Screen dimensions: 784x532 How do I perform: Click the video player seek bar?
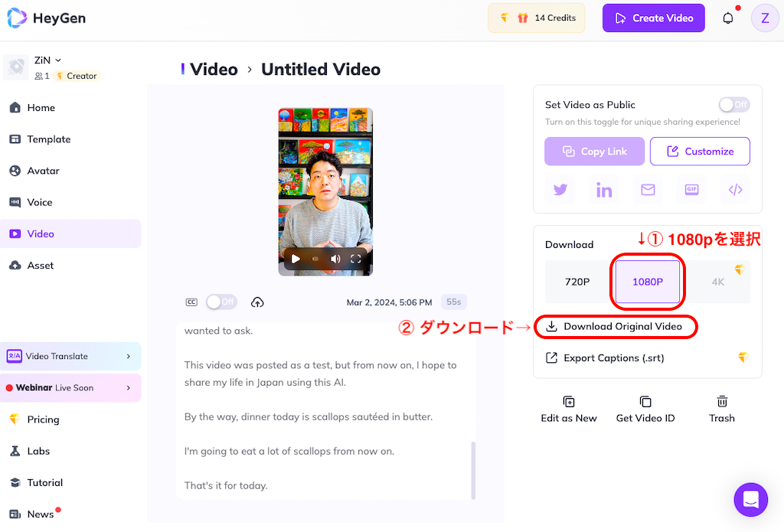click(x=315, y=259)
